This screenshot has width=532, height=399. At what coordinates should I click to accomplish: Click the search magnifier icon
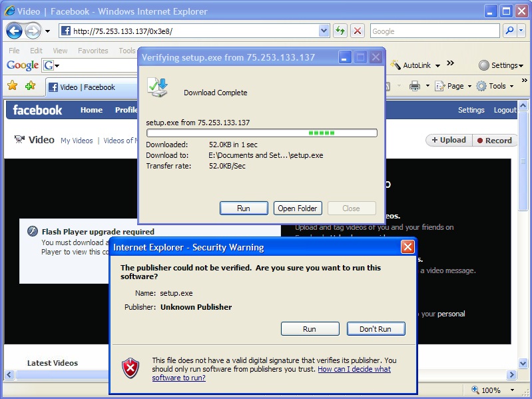tap(509, 31)
